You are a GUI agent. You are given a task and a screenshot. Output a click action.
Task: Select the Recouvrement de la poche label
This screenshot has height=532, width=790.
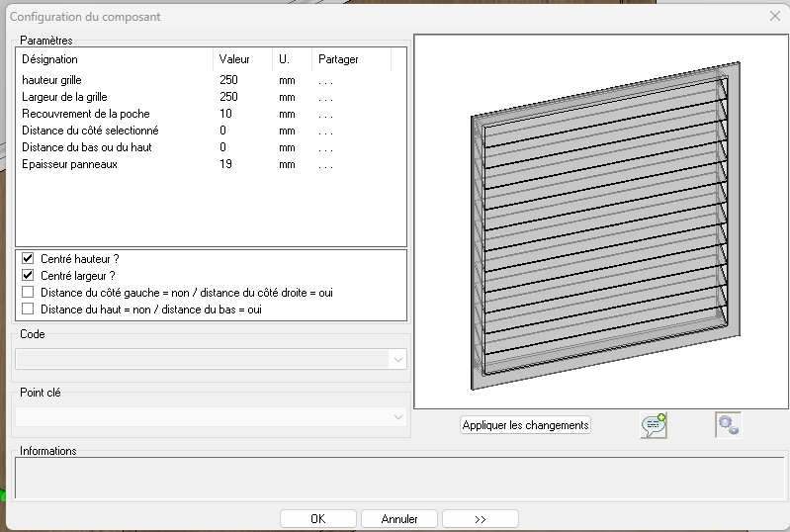click(x=86, y=114)
